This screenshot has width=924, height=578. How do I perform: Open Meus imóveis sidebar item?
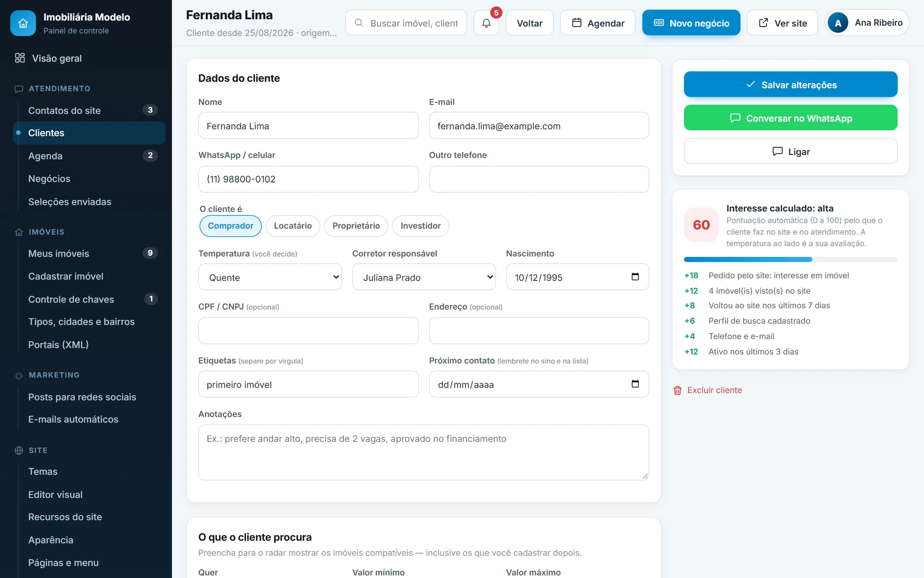(89, 253)
